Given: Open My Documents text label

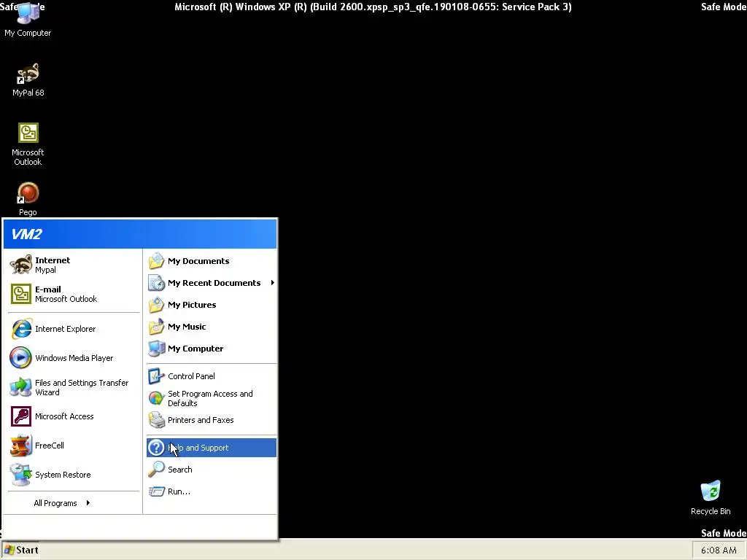Looking at the screenshot, I should (198, 261).
